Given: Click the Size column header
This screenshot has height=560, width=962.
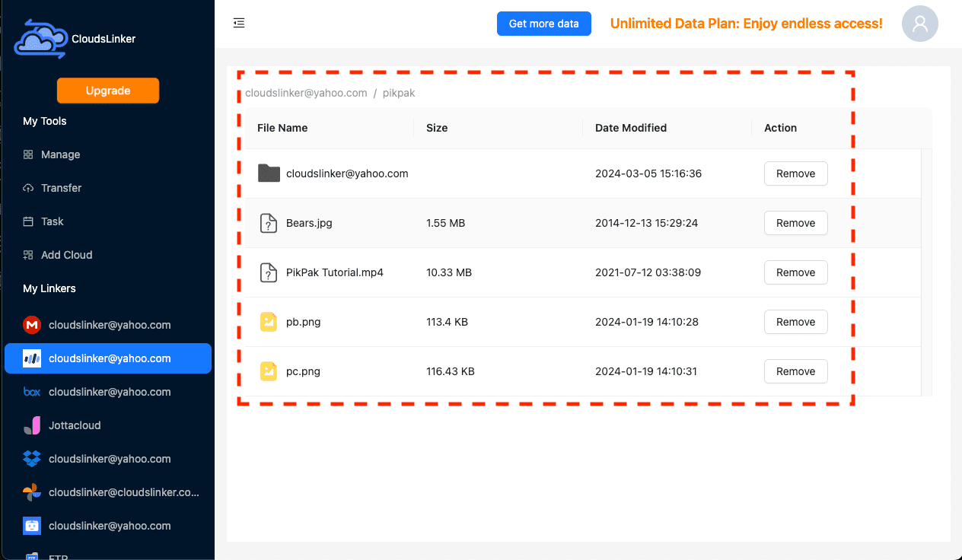Looking at the screenshot, I should (437, 128).
